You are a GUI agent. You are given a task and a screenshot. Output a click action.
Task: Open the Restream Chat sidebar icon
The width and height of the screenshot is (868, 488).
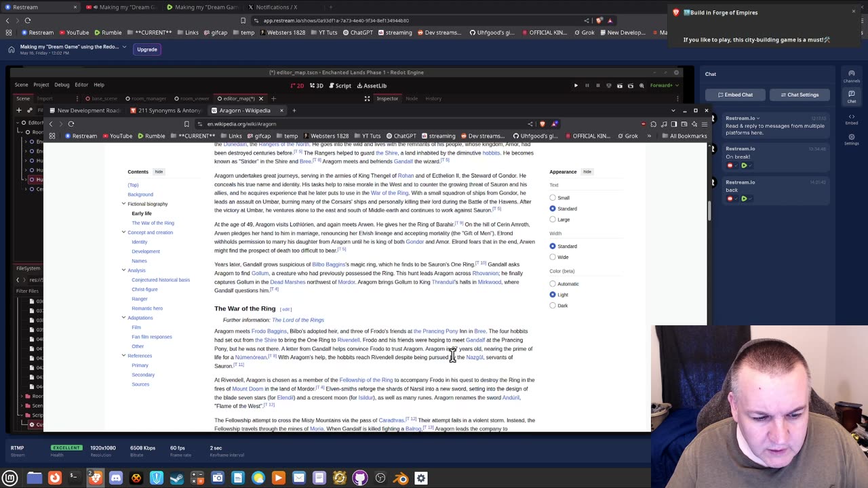(x=851, y=97)
